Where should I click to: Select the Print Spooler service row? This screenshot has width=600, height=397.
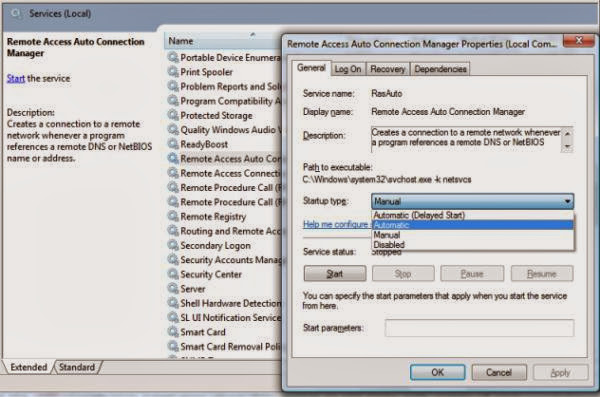coord(224,72)
